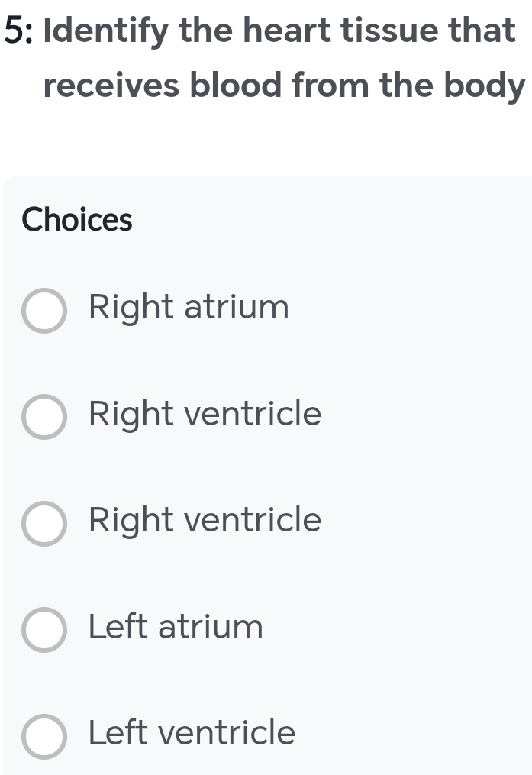Image resolution: width=532 pixels, height=775 pixels.
Task: Click the first Right ventricle radio circle
Action: click(44, 417)
